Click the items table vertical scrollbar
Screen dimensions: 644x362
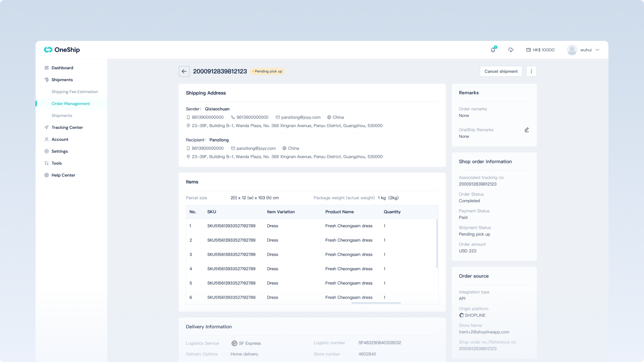point(437,244)
